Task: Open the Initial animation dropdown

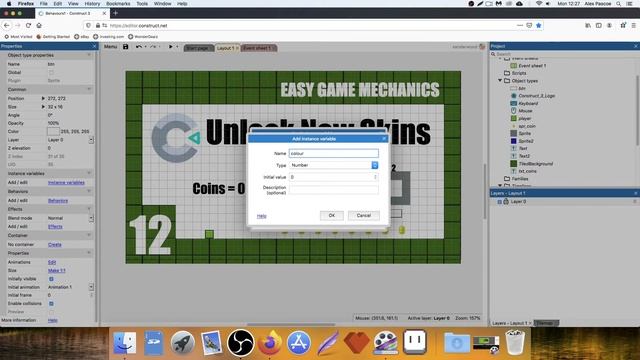Action: point(91,287)
